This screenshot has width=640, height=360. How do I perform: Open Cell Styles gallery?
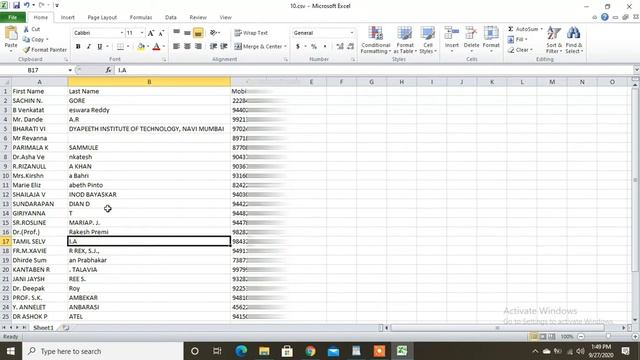coord(428,40)
